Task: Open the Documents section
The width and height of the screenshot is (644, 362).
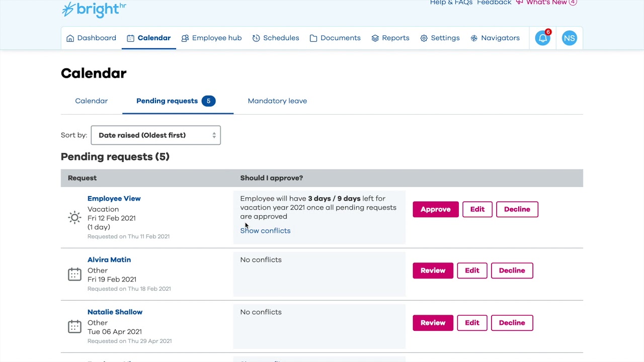Action: point(335,38)
